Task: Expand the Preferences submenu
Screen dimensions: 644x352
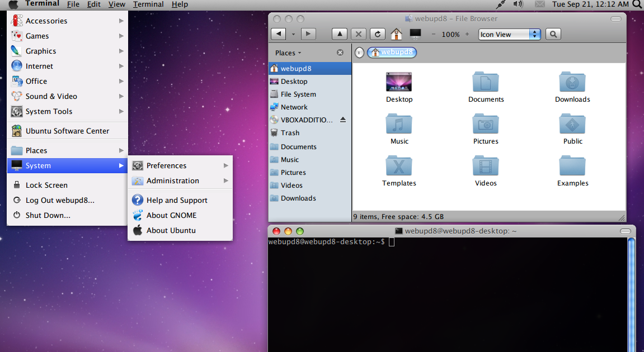Action: [180, 165]
